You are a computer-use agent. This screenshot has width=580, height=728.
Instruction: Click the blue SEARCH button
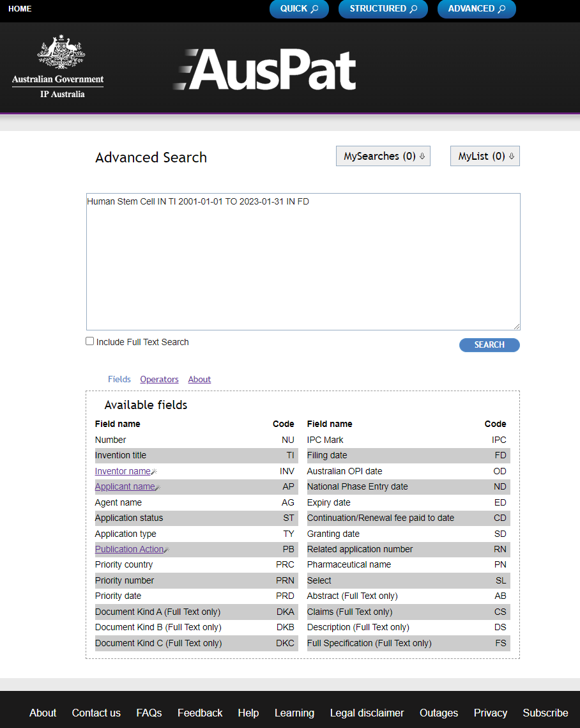[x=489, y=345]
